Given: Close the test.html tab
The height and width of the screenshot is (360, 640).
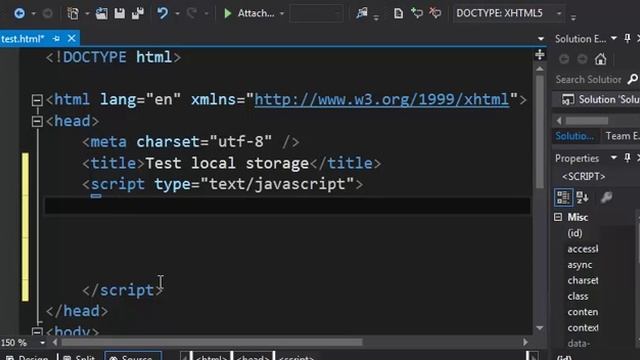Looking at the screenshot, I should click(x=71, y=38).
